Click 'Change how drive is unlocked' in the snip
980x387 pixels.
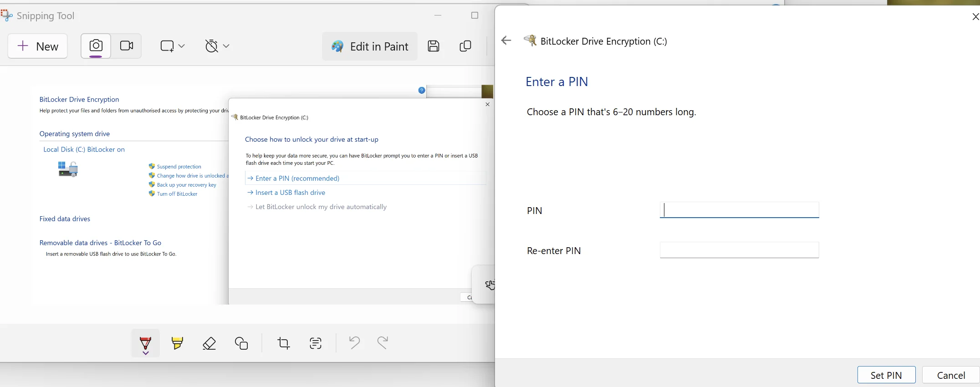(x=193, y=176)
